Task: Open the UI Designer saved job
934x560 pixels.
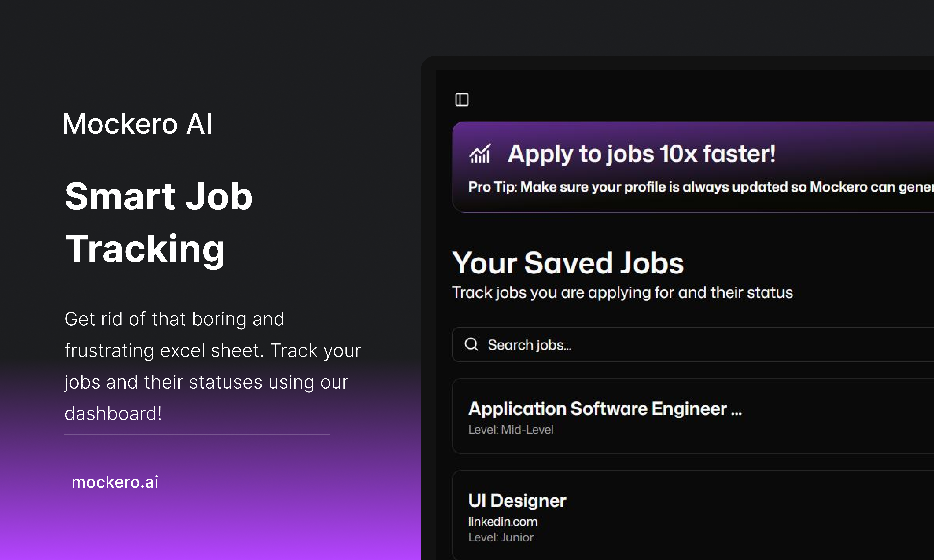Action: click(517, 500)
